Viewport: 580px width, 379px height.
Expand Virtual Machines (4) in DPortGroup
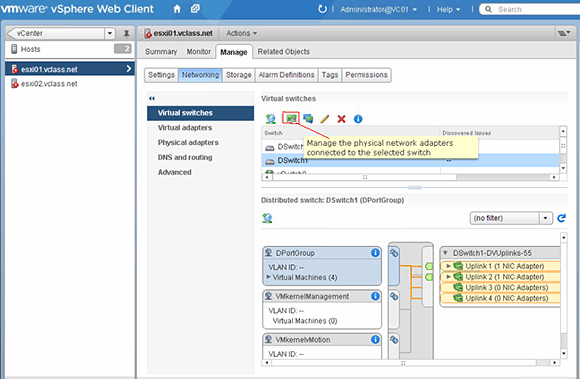point(269,277)
